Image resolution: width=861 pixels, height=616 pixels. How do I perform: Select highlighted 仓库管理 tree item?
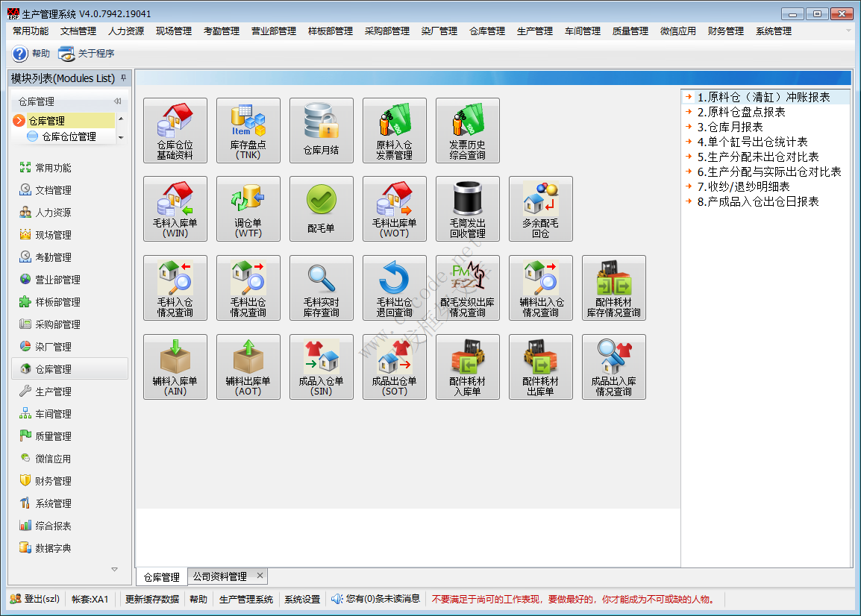(x=63, y=120)
